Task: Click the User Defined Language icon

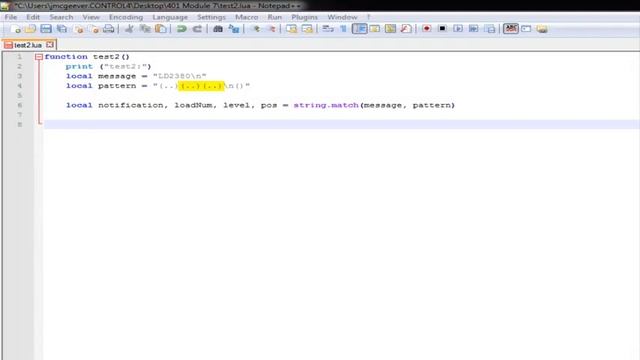Action: tap(375, 29)
